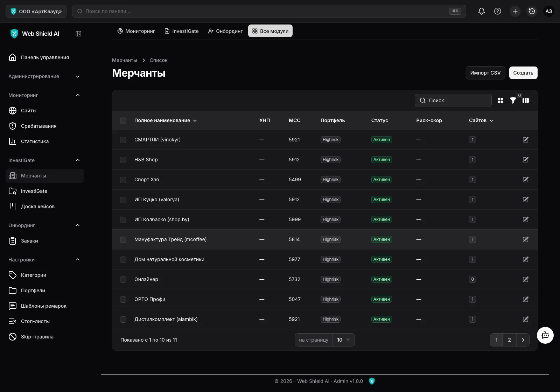Image resolution: width=560 pixels, height=392 pixels.
Task: Check the box next to Онлайнер
Action: coord(123,279)
